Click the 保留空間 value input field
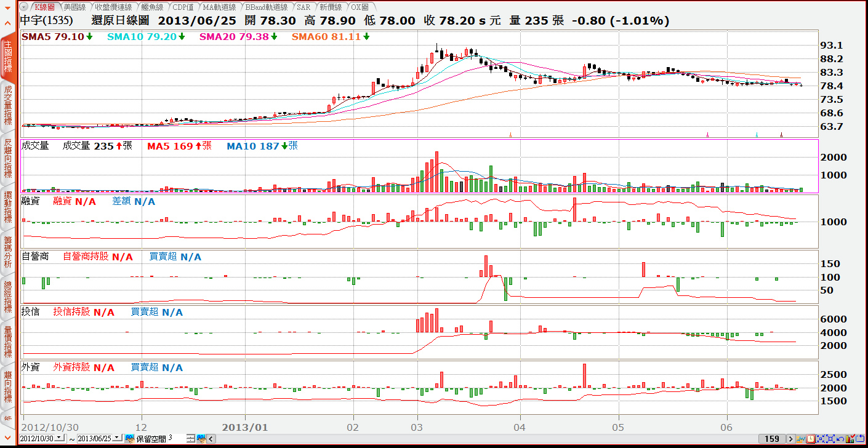The width and height of the screenshot is (868, 448). pos(177,438)
